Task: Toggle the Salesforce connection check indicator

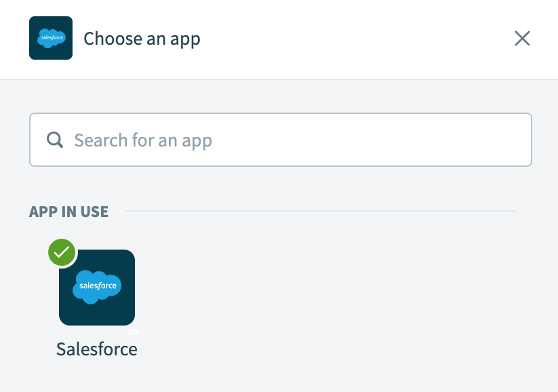Action: pos(61,252)
